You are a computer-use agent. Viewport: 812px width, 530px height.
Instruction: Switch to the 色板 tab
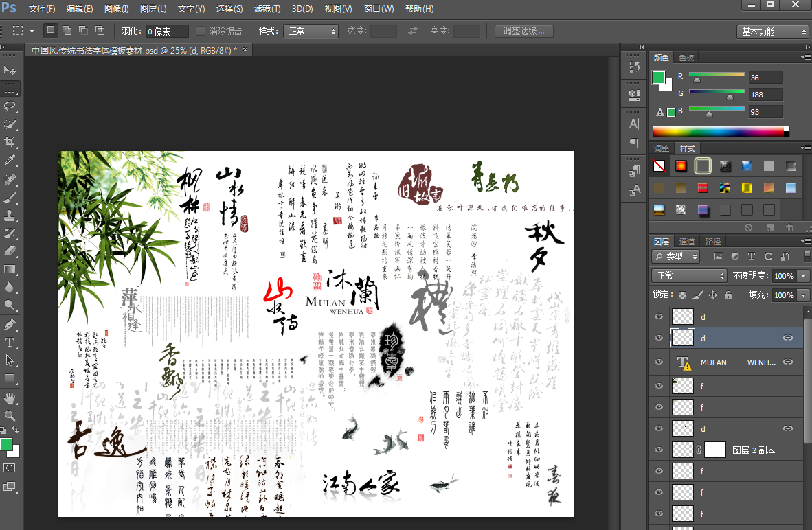click(x=686, y=58)
